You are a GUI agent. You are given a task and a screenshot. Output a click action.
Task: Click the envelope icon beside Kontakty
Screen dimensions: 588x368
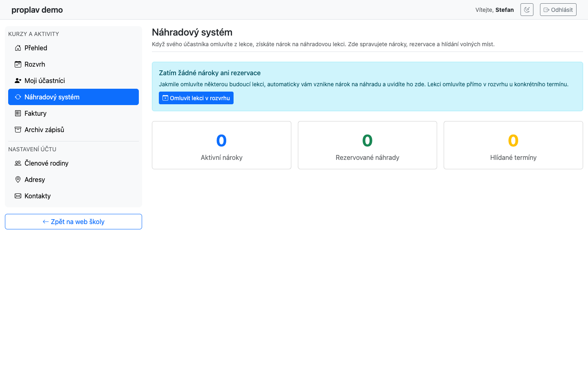(18, 196)
